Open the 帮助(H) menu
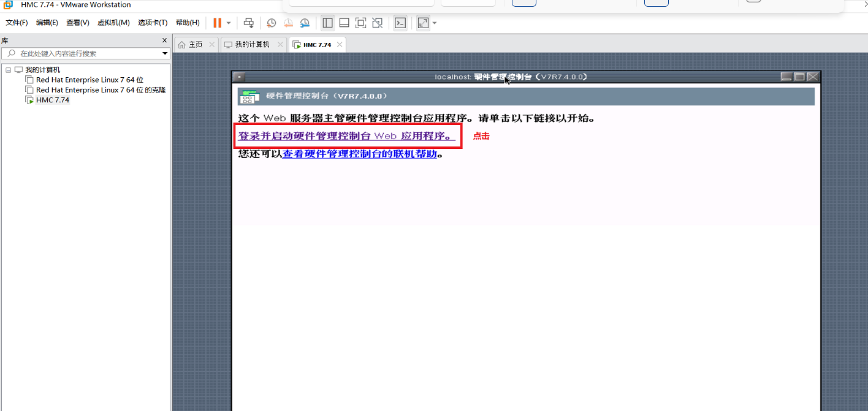Screen dimensions: 868x411 point(188,23)
